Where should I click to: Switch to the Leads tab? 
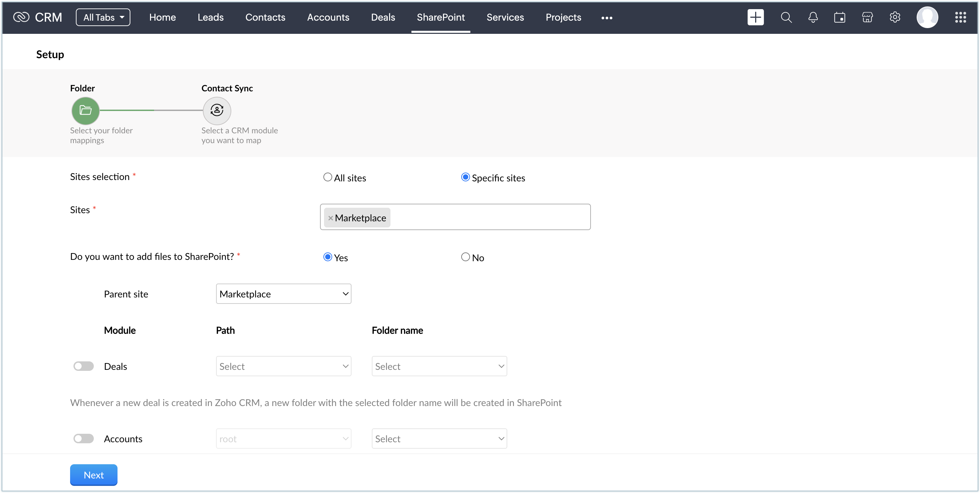[210, 17]
